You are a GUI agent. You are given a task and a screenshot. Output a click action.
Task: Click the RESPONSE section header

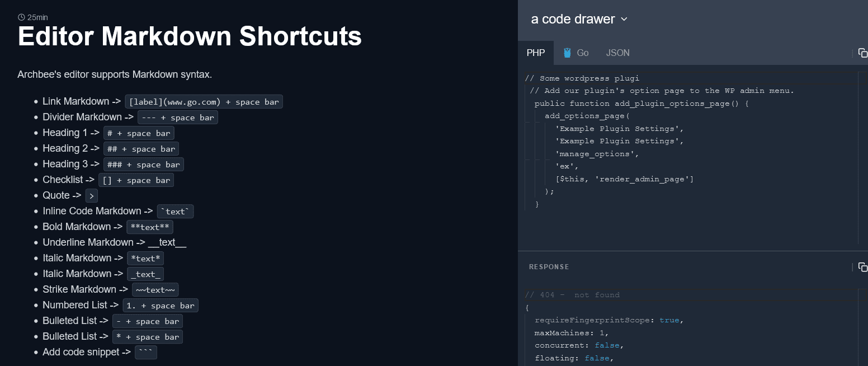[x=549, y=267]
